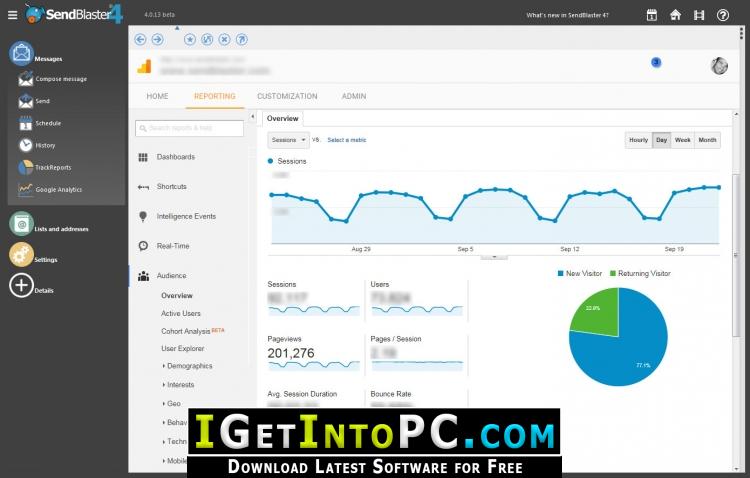Click the Select a metric link

[347, 140]
